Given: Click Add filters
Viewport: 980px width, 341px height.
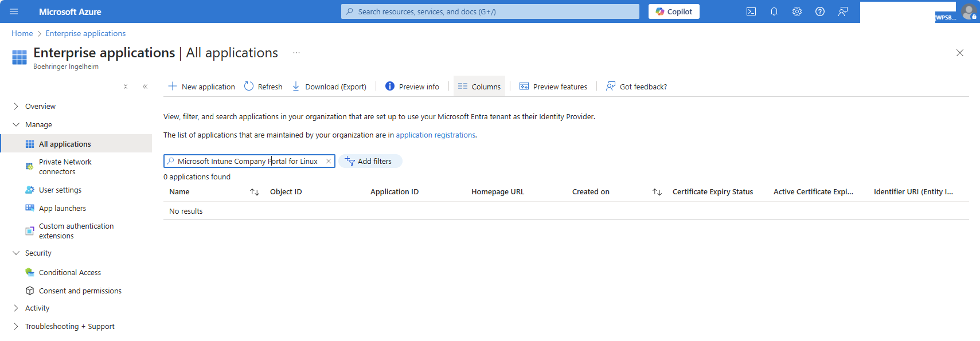Looking at the screenshot, I should click(370, 162).
